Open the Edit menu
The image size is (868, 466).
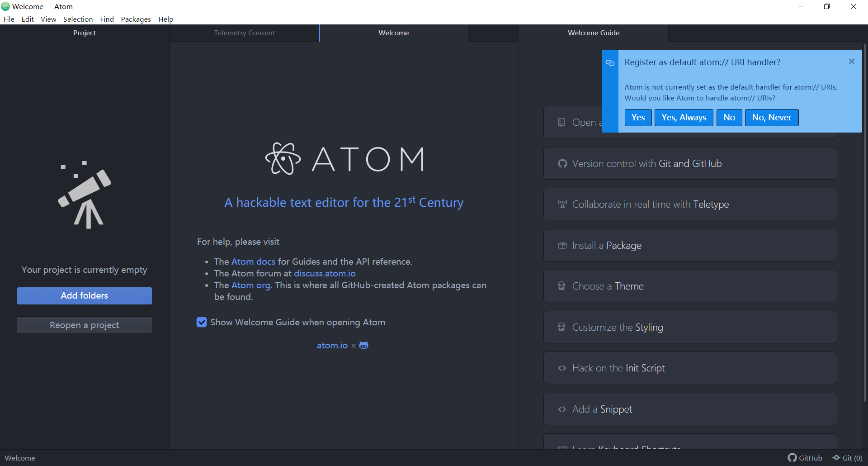point(28,19)
